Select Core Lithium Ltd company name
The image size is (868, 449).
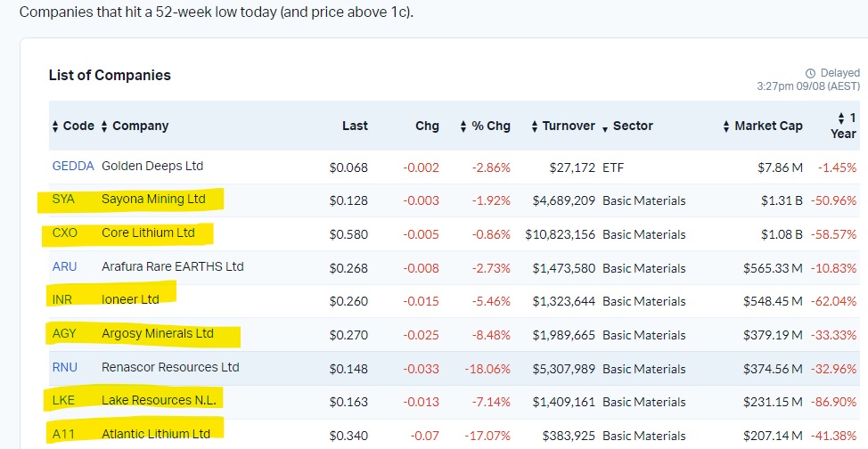(x=148, y=233)
